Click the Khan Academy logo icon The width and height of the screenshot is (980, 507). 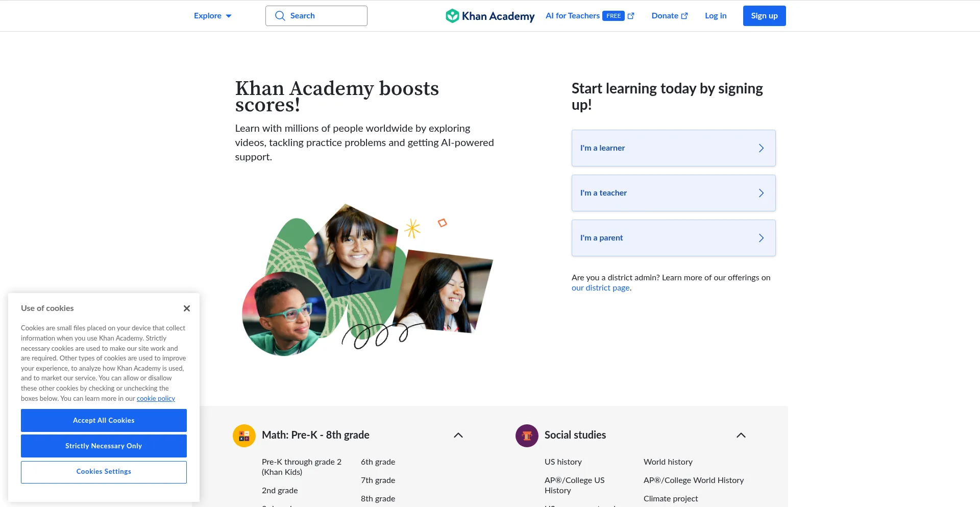(452, 16)
